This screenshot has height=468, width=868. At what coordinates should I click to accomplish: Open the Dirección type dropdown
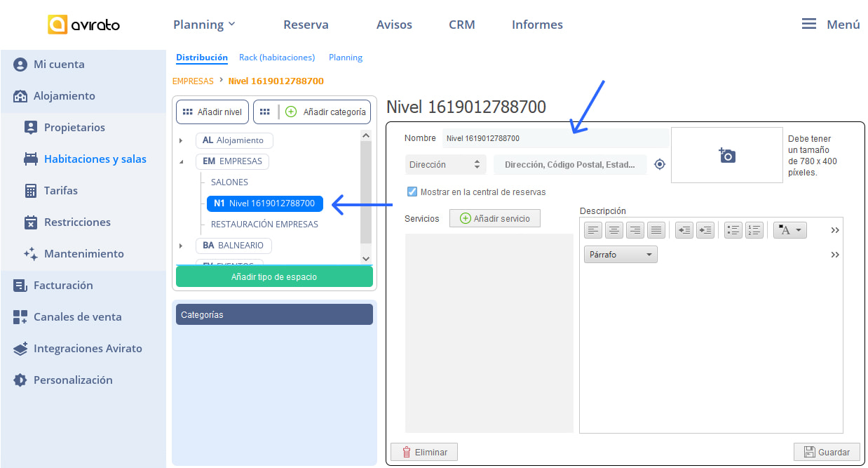coord(446,165)
